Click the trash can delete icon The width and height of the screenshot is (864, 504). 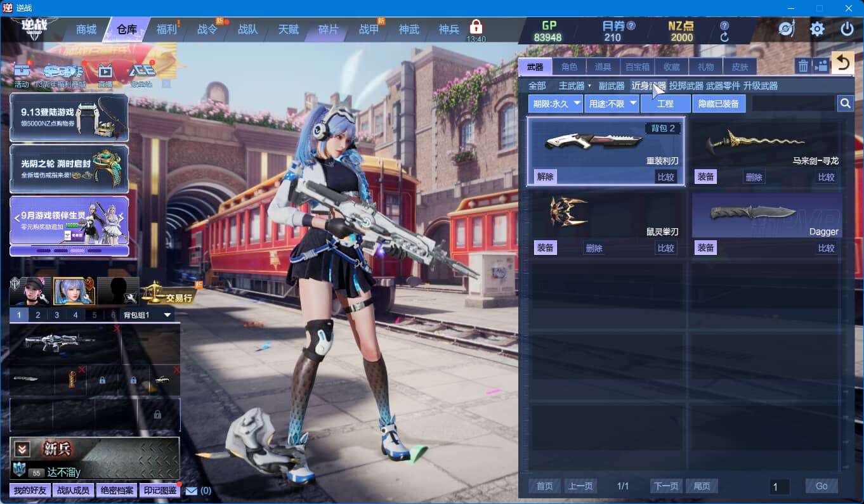tap(803, 65)
